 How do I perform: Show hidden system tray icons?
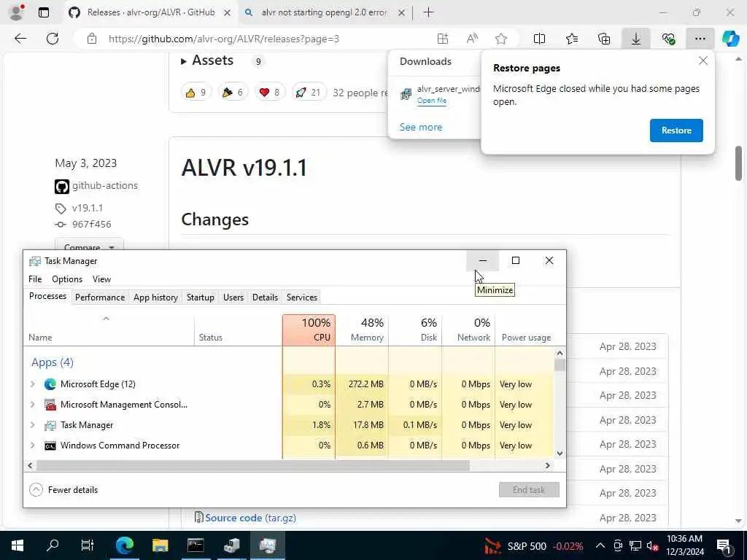pyautogui.click(x=600, y=545)
